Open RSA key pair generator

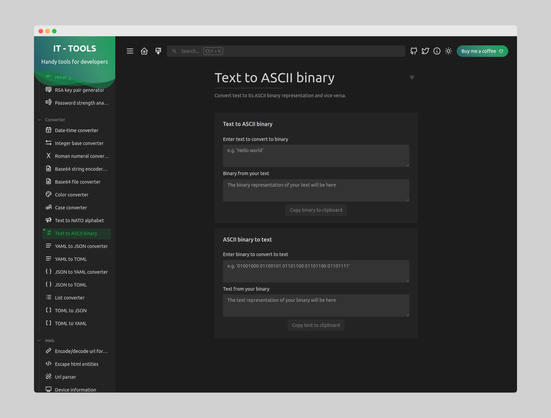click(x=77, y=90)
